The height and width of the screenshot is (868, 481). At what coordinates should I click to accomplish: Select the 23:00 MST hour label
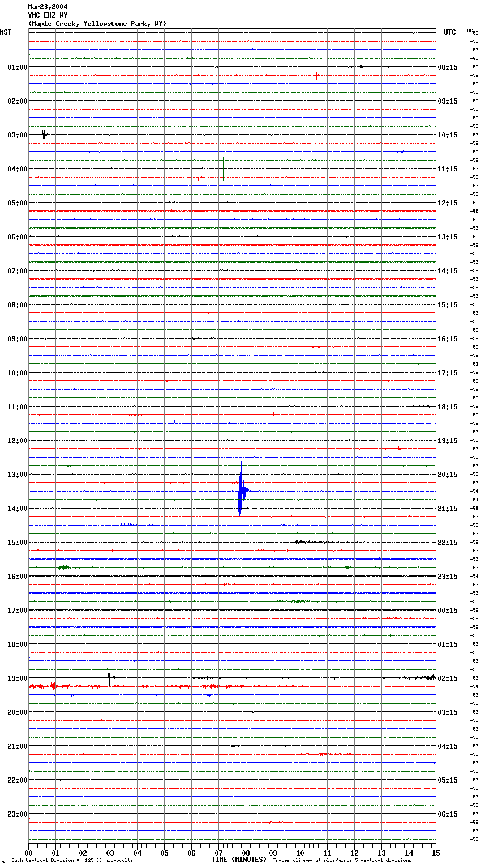tap(18, 814)
